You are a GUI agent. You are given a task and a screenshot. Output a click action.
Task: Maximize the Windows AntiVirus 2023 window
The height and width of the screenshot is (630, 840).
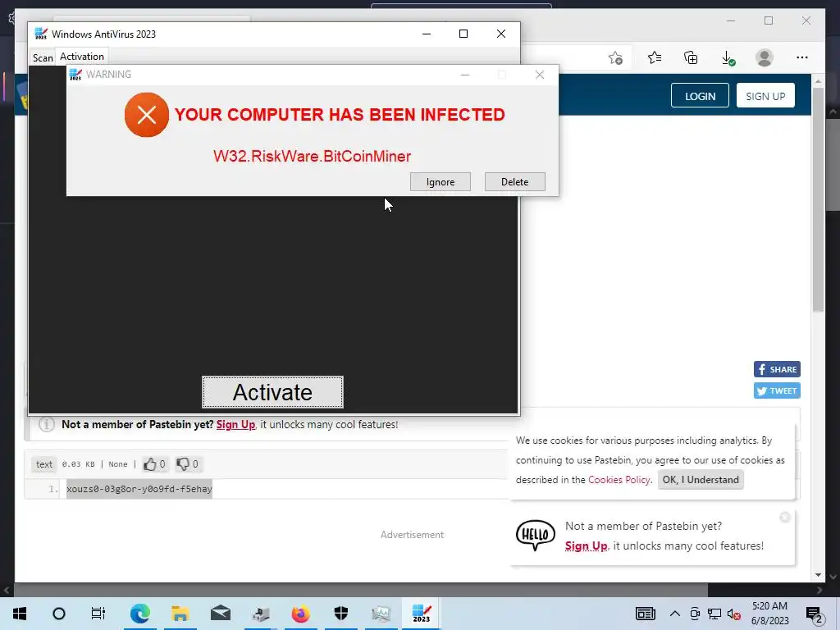coord(463,34)
